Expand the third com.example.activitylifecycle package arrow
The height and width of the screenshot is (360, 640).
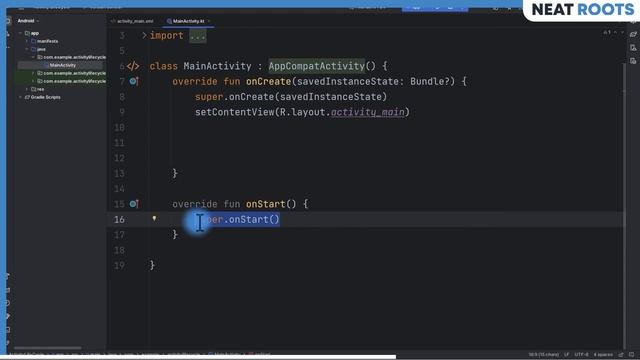[33, 81]
